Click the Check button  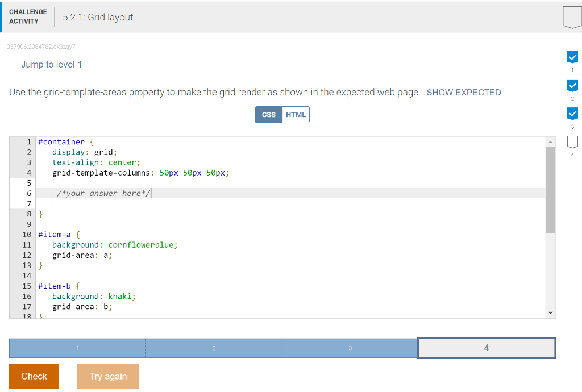click(x=34, y=376)
